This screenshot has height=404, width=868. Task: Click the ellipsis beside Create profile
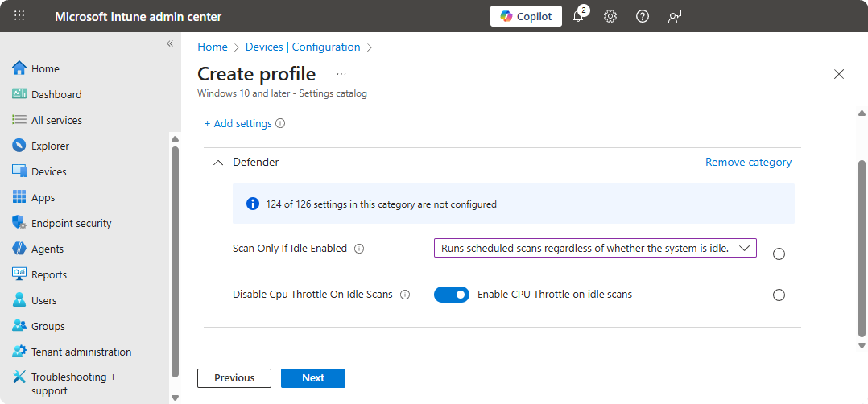click(x=341, y=74)
